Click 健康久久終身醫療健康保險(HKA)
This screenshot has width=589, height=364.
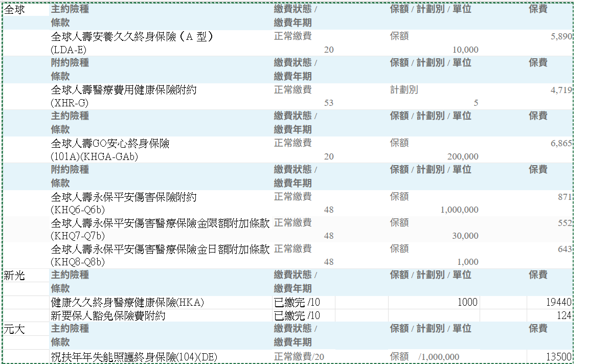point(127,302)
